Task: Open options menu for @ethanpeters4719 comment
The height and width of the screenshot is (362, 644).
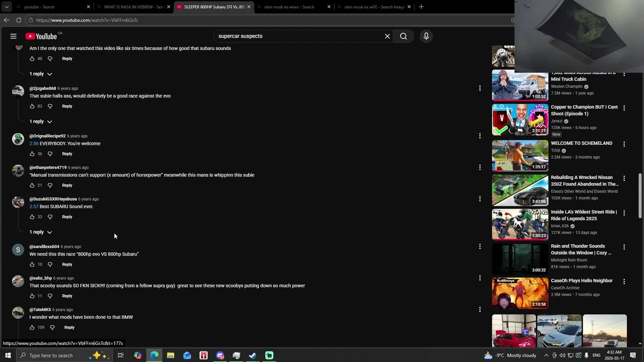Action: click(x=480, y=167)
